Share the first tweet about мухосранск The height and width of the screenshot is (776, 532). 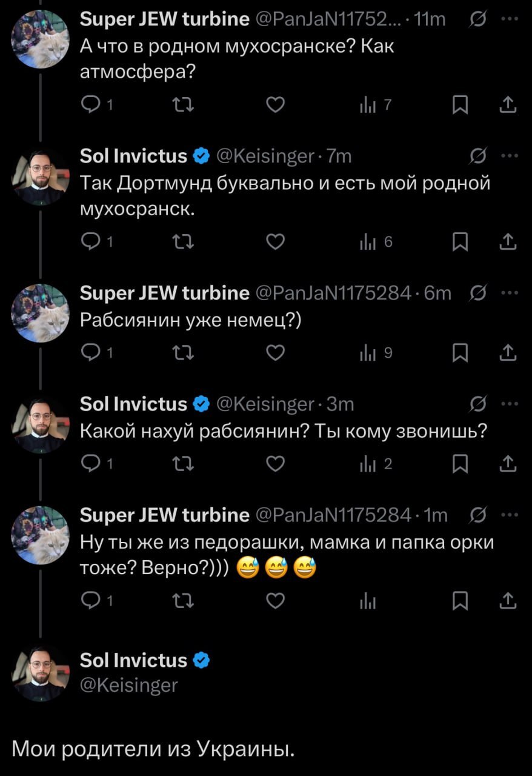(x=508, y=105)
